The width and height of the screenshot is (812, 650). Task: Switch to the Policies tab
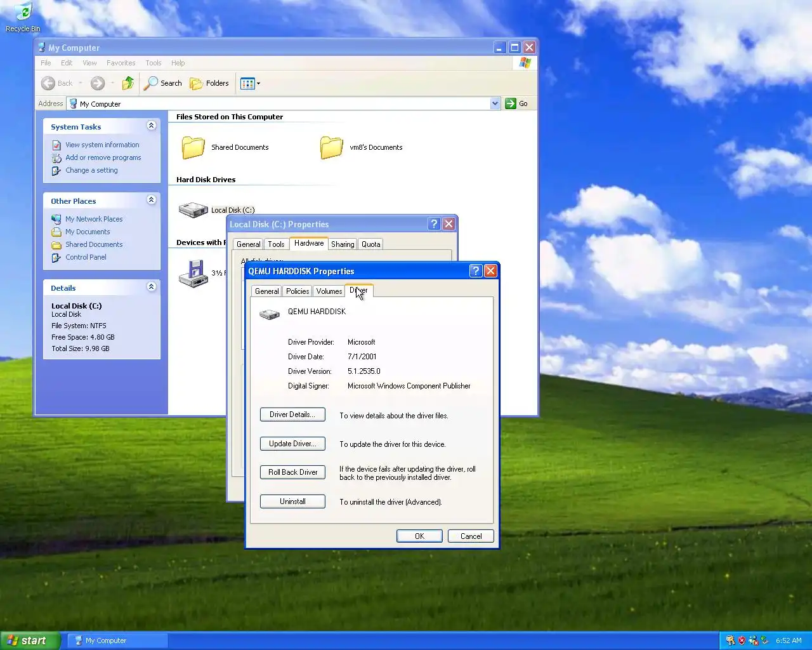point(298,291)
